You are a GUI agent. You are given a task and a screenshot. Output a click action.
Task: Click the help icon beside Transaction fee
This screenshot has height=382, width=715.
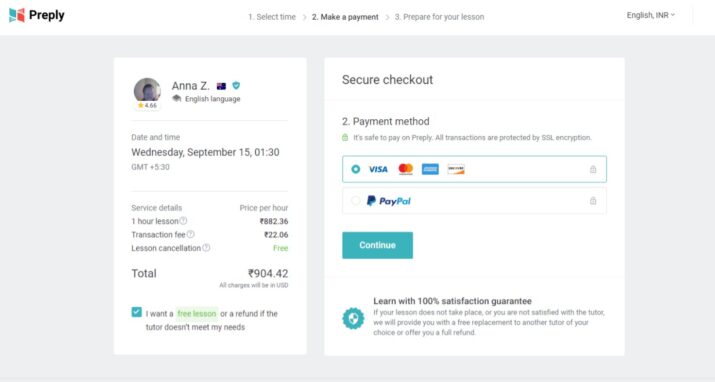click(191, 234)
